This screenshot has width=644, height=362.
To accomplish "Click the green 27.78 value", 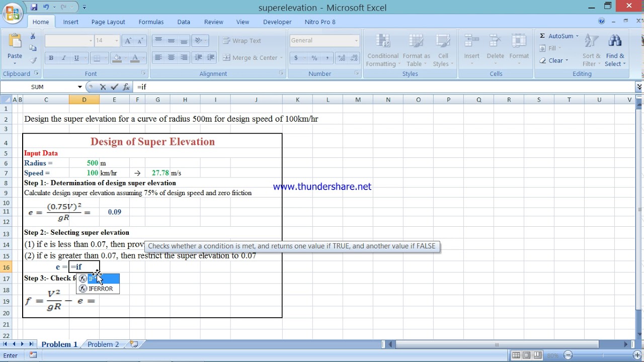I will tap(160, 173).
